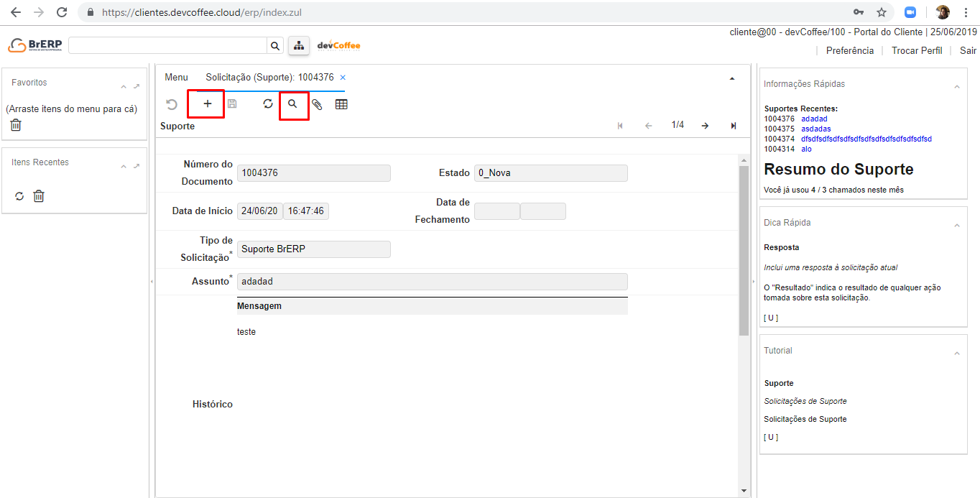Open the Preferência link
Image resolution: width=980 pixels, height=498 pixels.
pyautogui.click(x=849, y=51)
